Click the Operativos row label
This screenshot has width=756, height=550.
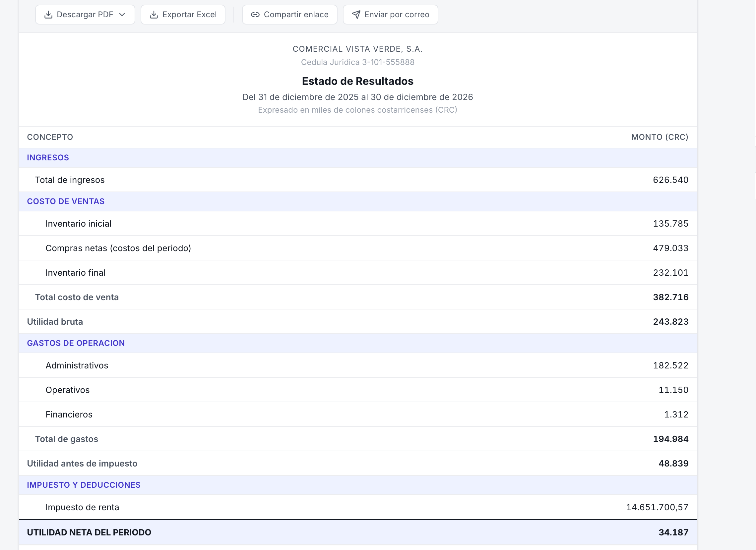click(x=68, y=390)
